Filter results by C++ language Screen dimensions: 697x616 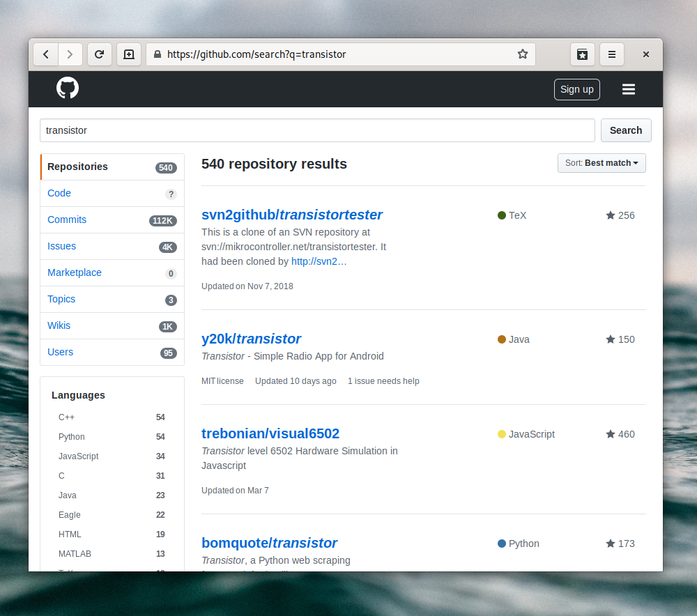[x=112, y=417]
